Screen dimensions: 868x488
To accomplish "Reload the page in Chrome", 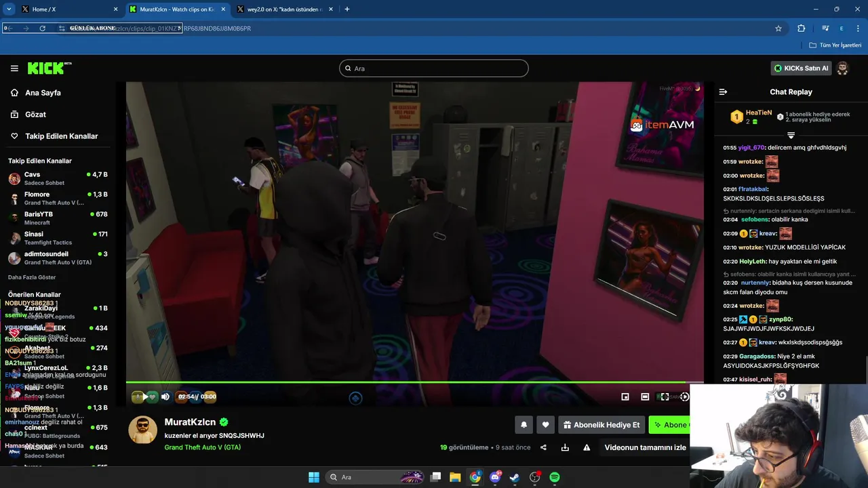I will (x=42, y=28).
